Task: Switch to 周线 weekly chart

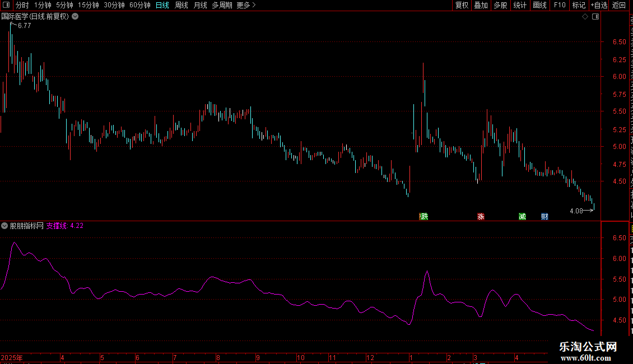Action: pos(181,5)
